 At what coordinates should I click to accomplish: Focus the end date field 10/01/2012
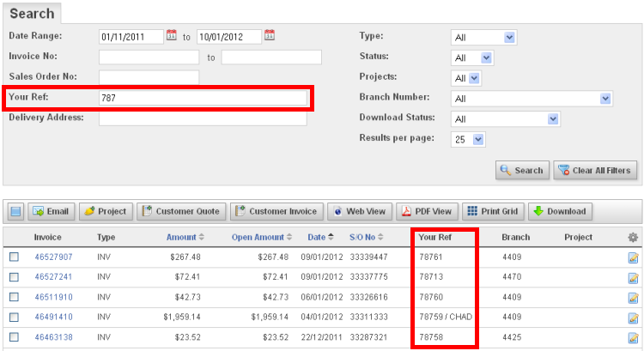tap(228, 37)
